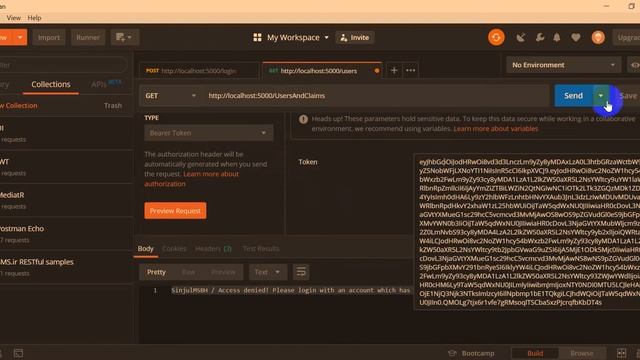
Task: Click the Send button
Action: coord(573,96)
